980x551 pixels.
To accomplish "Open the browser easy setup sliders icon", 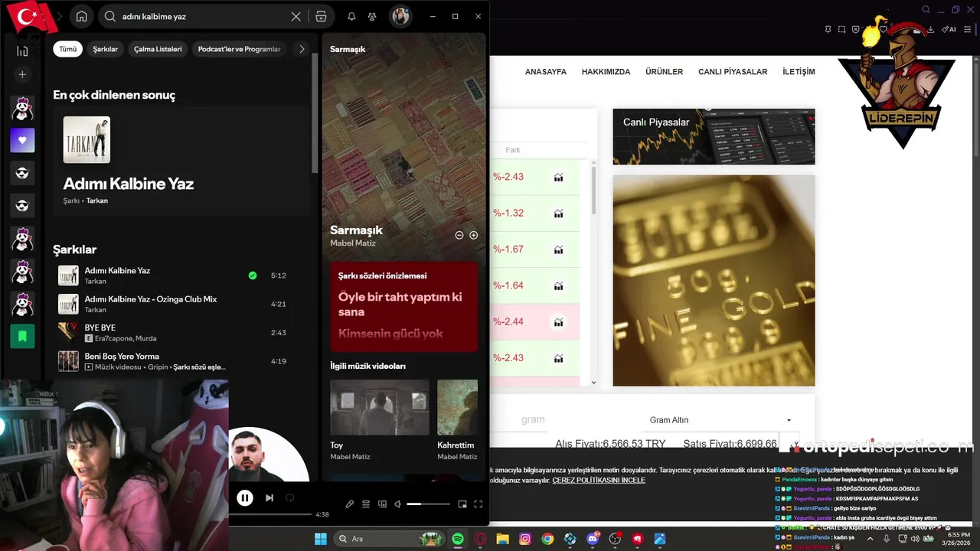I will coord(969,30).
